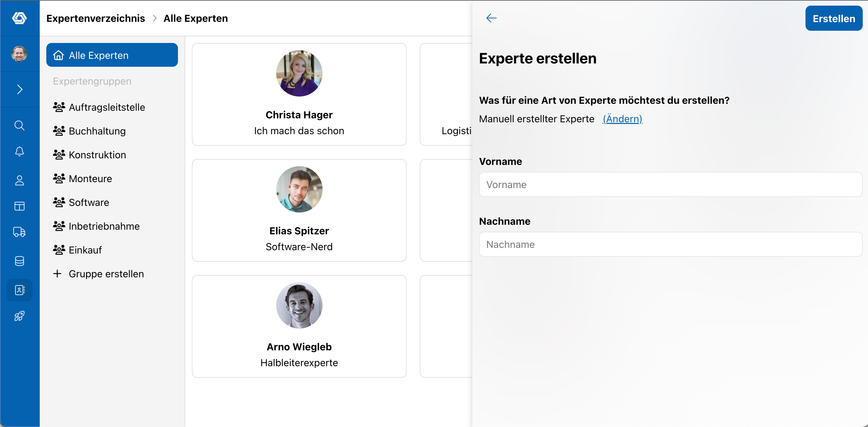Open the table layout icon in sidebar
The image size is (868, 427).
[x=20, y=206]
